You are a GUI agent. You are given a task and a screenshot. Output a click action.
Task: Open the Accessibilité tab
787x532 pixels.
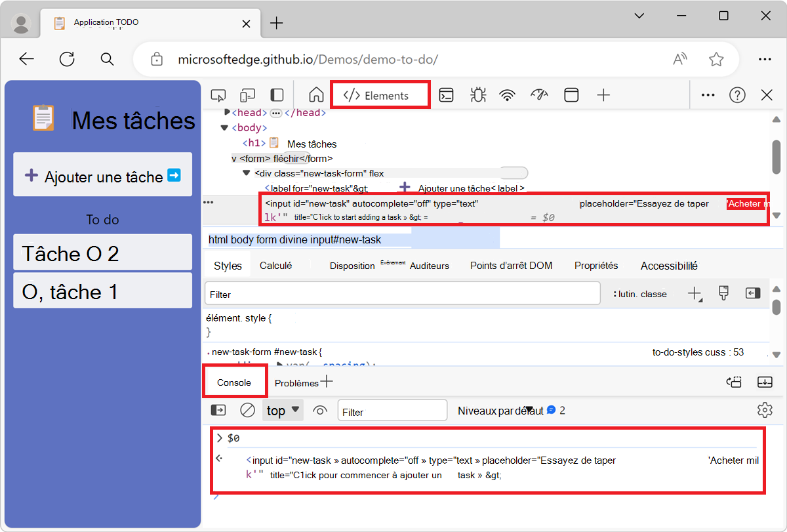669,266
